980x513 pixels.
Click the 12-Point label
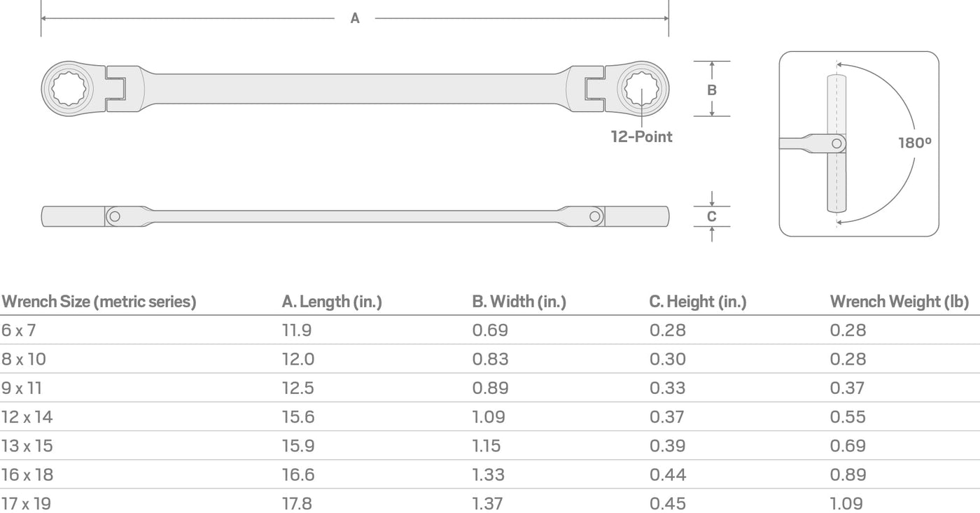point(641,137)
